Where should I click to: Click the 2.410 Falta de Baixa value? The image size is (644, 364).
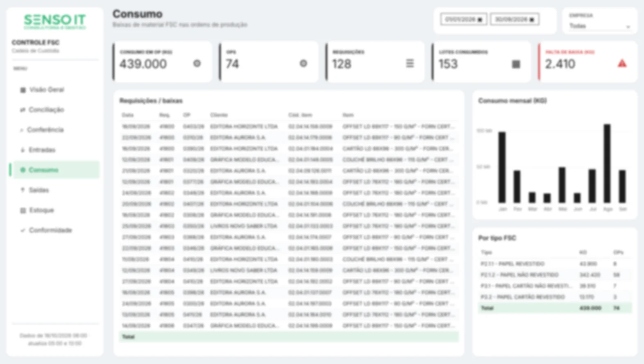click(560, 64)
